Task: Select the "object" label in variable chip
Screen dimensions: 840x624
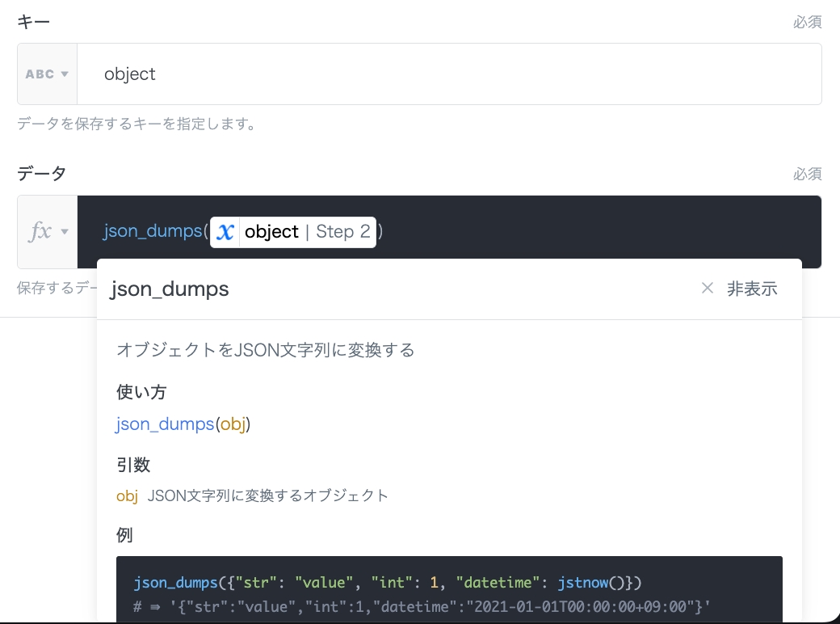Action: click(271, 232)
